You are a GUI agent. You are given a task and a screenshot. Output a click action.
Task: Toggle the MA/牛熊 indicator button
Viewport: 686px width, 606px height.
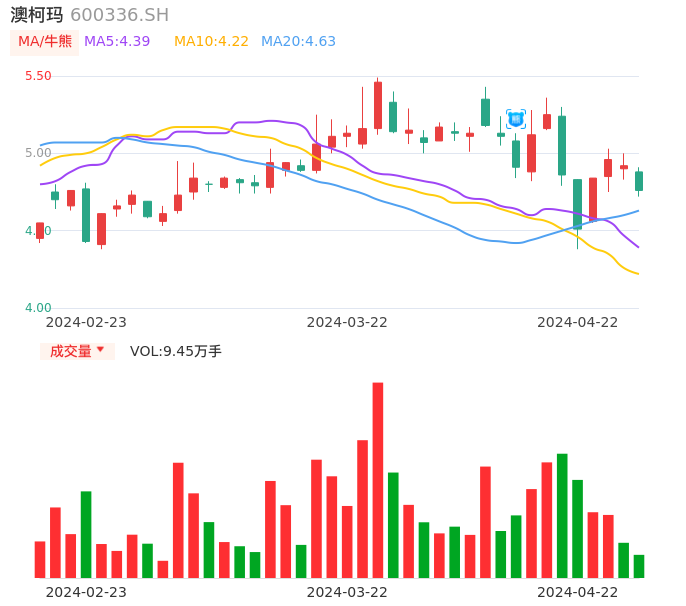pyautogui.click(x=44, y=42)
